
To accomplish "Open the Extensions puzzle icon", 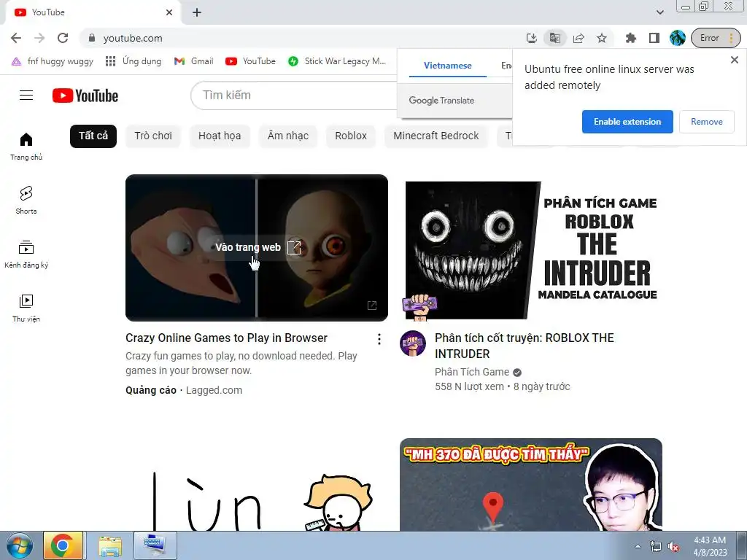I will pyautogui.click(x=631, y=38).
